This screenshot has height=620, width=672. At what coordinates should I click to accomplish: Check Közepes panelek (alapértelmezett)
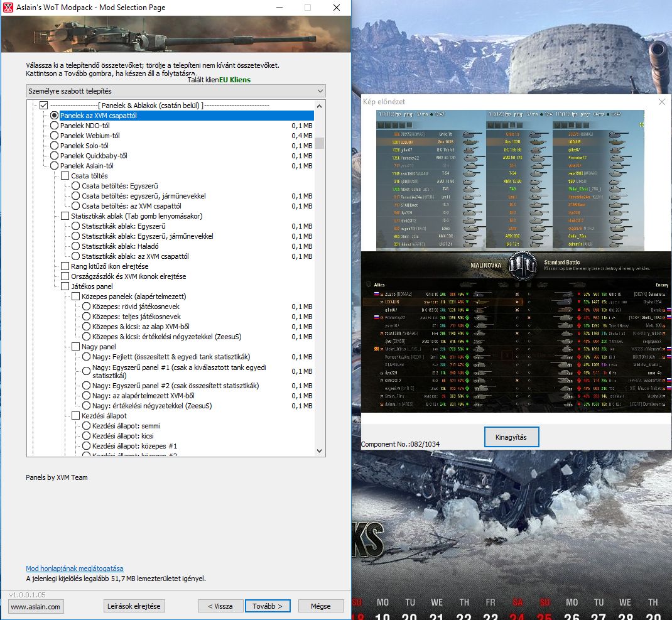coord(76,296)
